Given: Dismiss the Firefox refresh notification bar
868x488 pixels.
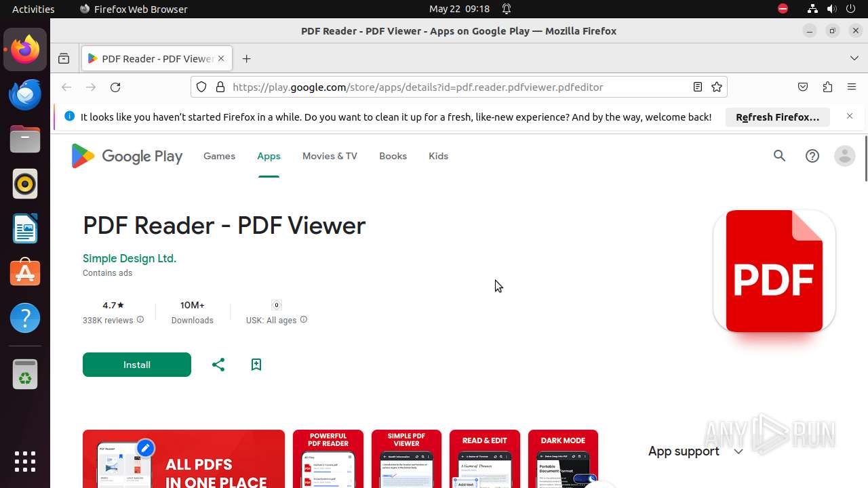Looking at the screenshot, I should point(850,117).
